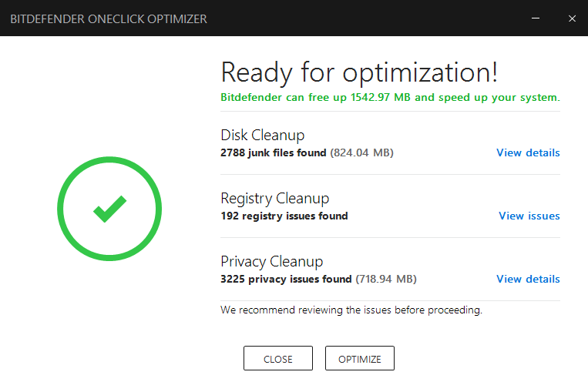Open View issues for Registry Cleanup
The image size is (588, 392).
point(529,216)
